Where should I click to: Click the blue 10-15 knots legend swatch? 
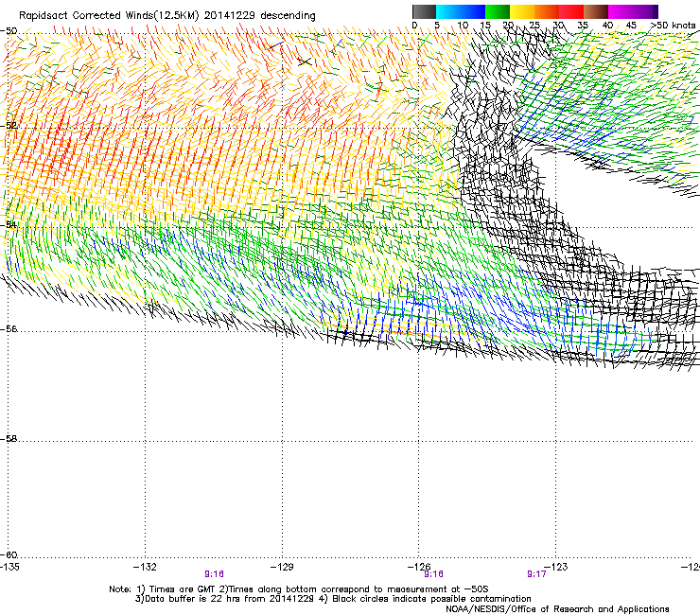pos(473,11)
